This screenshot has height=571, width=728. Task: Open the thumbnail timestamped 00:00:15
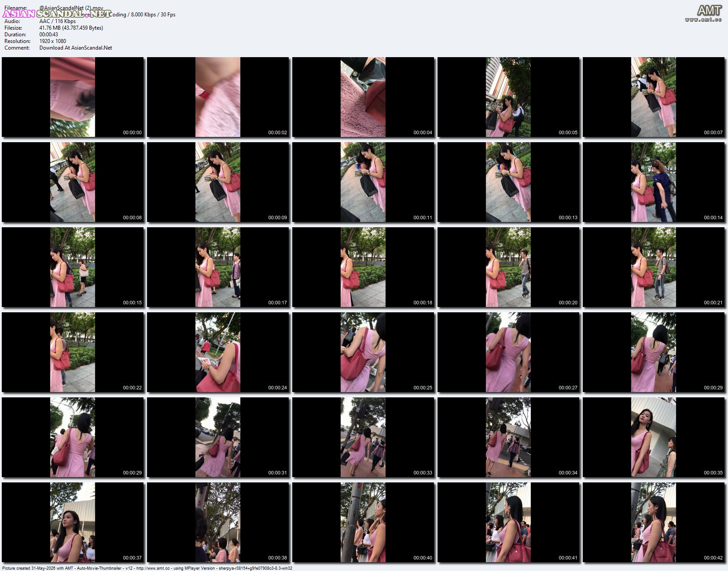pos(73,267)
